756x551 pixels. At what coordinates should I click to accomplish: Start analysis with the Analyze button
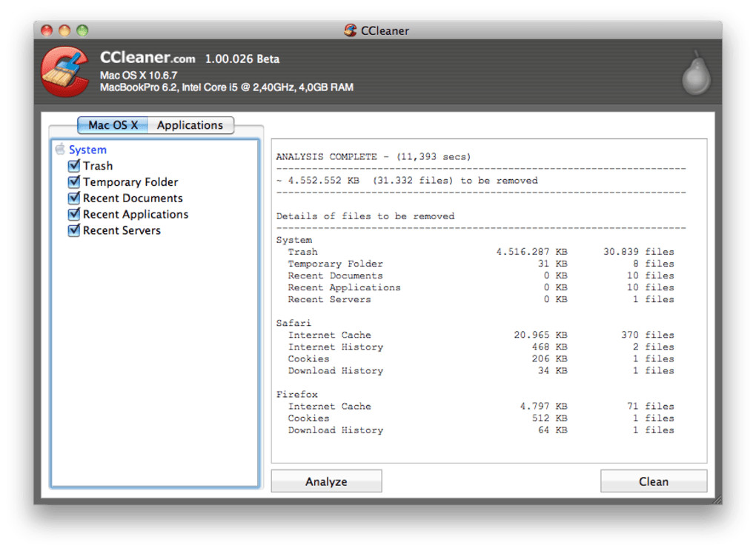click(326, 481)
